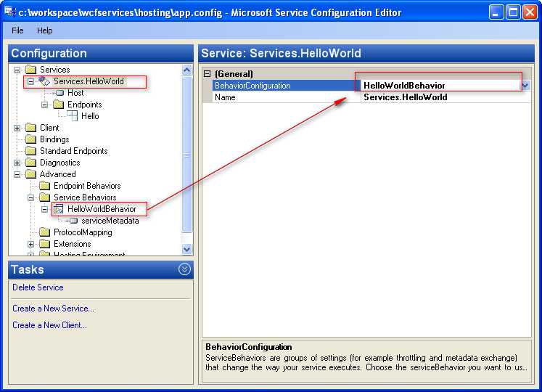Click the Standard Endpoints folder icon

coord(30,151)
